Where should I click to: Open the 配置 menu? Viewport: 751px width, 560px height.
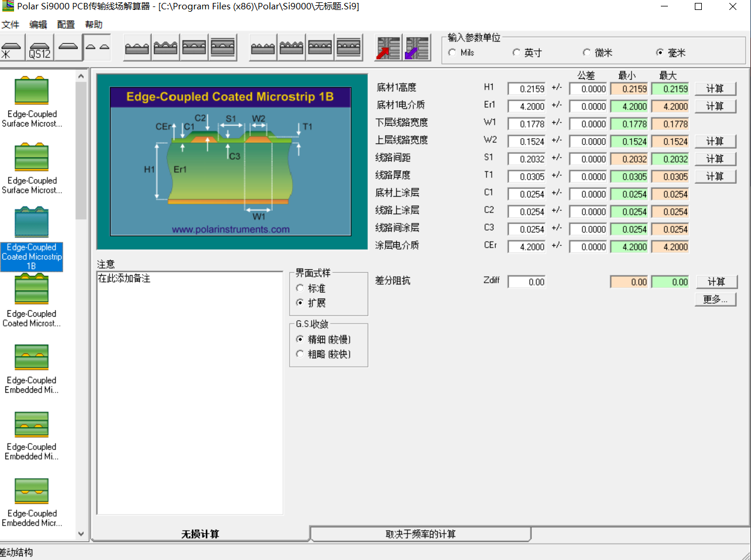tap(66, 25)
